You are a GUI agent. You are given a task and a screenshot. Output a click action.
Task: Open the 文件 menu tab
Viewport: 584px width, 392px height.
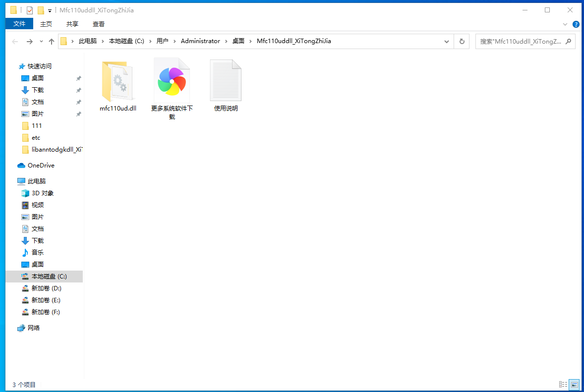point(19,24)
